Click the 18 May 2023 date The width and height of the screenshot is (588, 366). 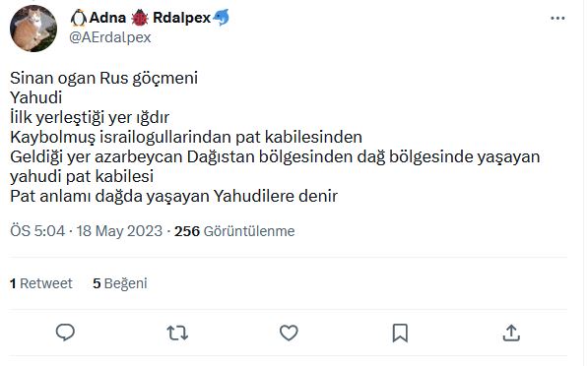tap(119, 231)
